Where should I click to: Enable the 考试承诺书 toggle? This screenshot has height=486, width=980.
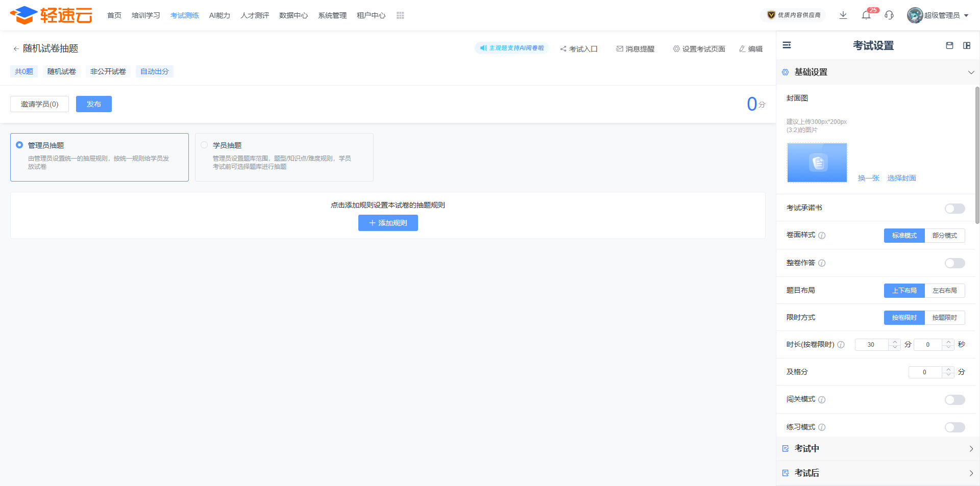coord(954,208)
